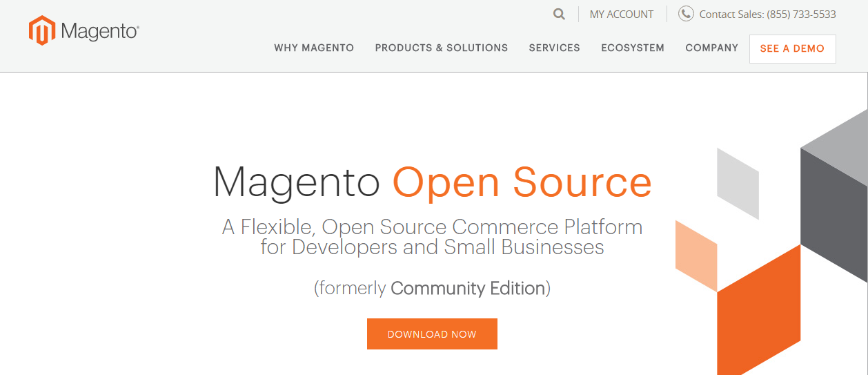The width and height of the screenshot is (868, 375).
Task: Open the Why Magento menu
Action: [x=314, y=48]
